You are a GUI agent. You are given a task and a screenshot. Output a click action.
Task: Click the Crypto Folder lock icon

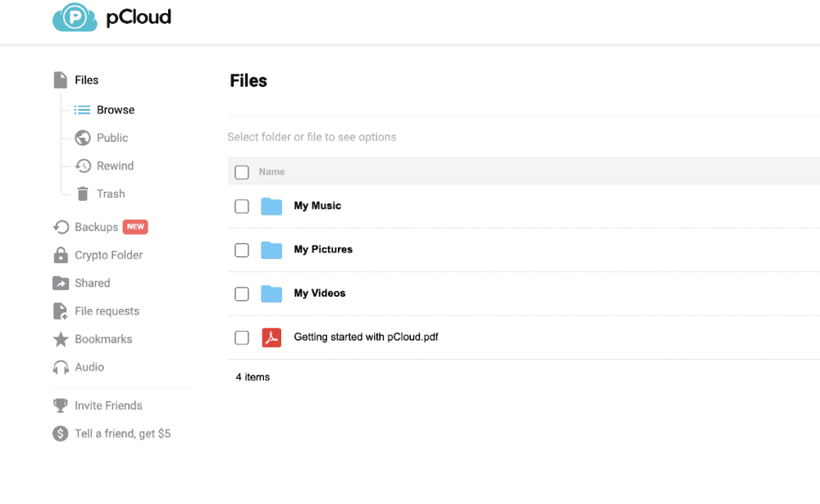pyautogui.click(x=61, y=256)
